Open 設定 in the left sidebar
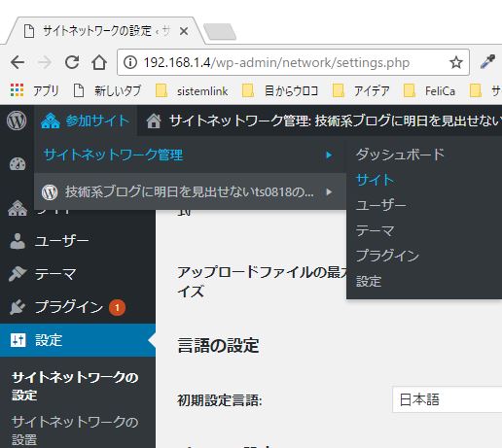Image resolution: width=502 pixels, height=448 pixels. 78,340
